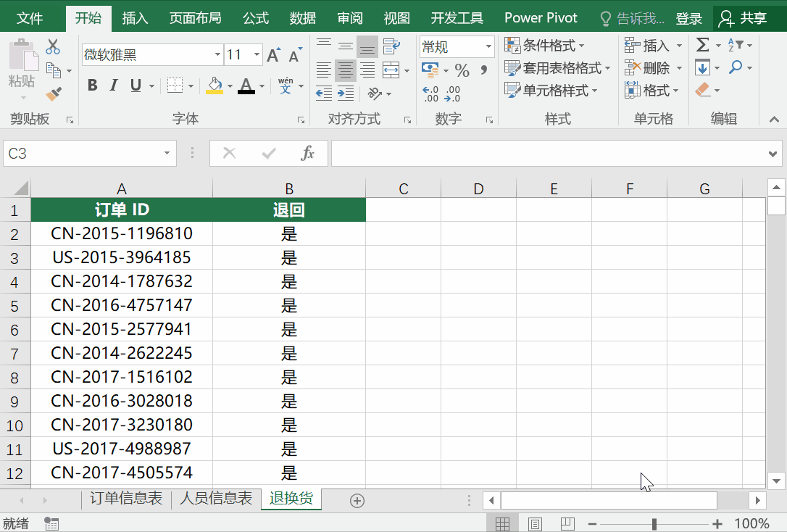Expand the Name Box C3 dropdown
This screenshot has height=532, width=787.
pyautogui.click(x=167, y=153)
